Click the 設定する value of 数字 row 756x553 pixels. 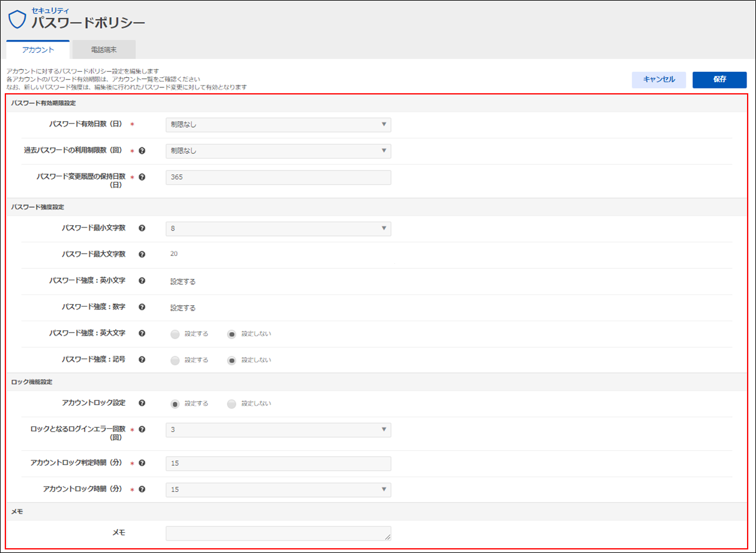click(x=183, y=308)
